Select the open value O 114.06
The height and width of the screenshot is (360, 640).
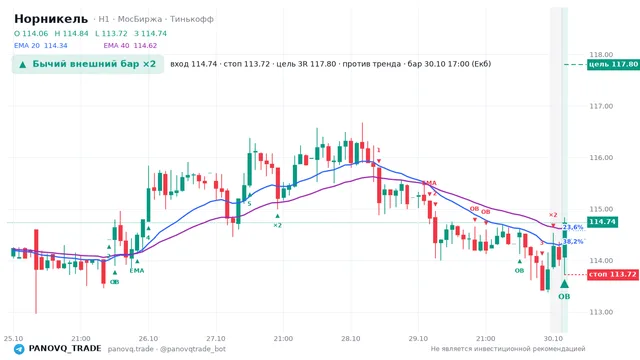pyautogui.click(x=31, y=33)
